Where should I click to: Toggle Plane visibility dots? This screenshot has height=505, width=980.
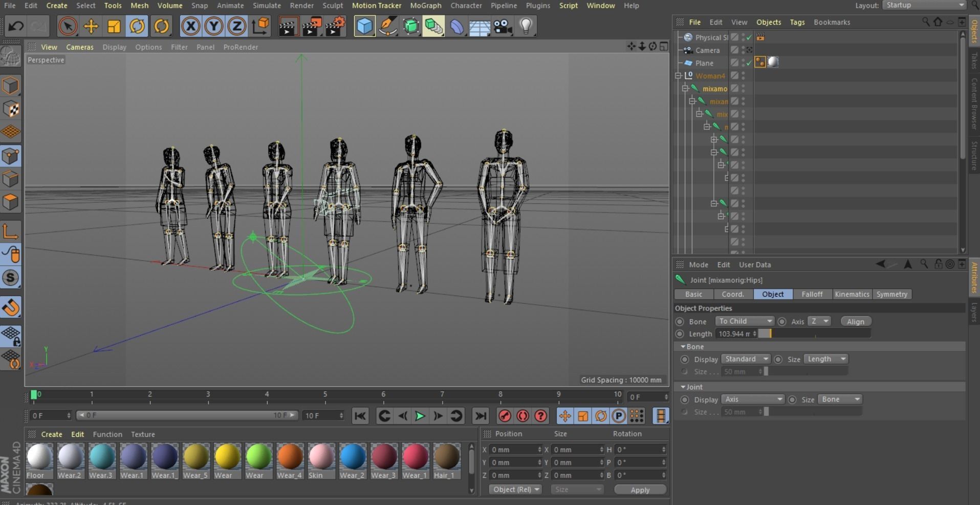pyautogui.click(x=743, y=62)
